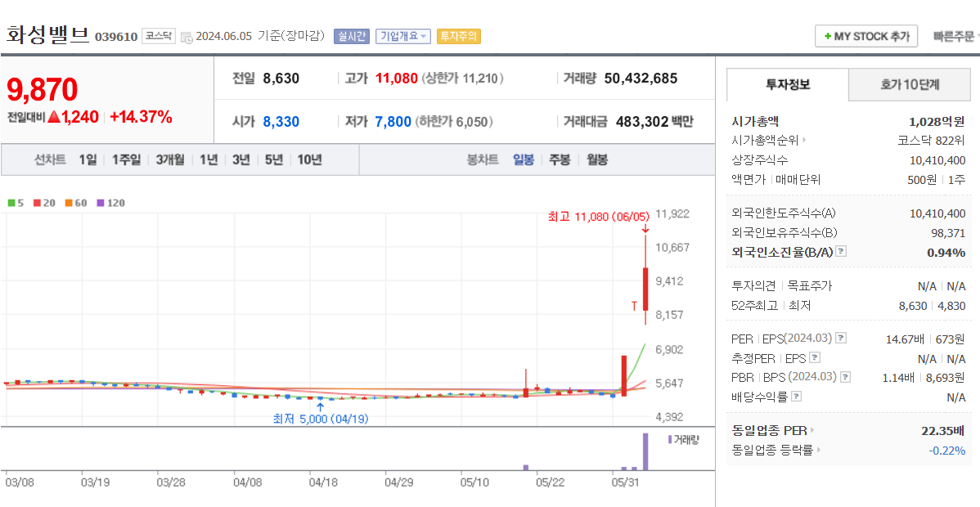Click the 거래대금 value 483,302
The image size is (980, 507).
(x=642, y=121)
